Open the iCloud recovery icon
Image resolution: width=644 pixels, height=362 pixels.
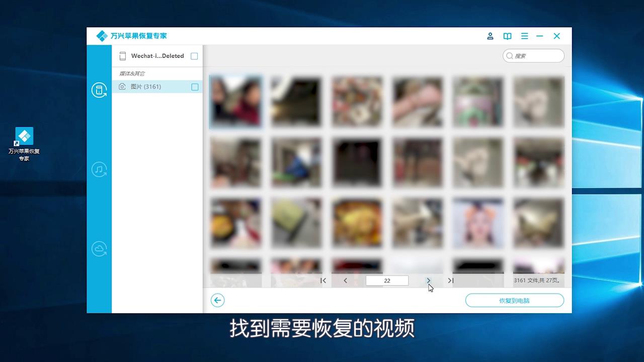pyautogui.click(x=99, y=248)
